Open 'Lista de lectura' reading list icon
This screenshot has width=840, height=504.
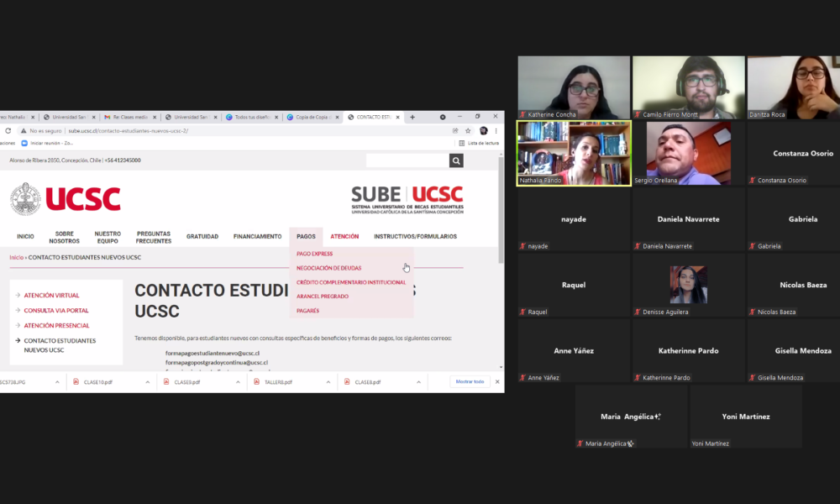pos(462,143)
